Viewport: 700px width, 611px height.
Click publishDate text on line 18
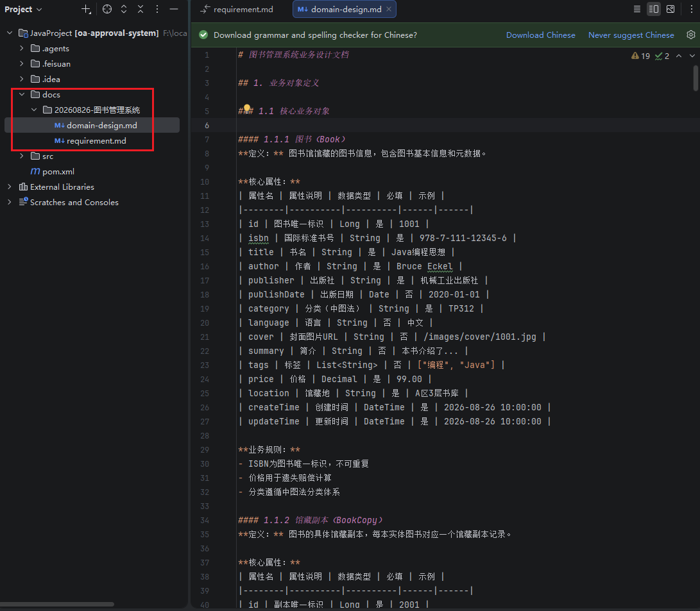tap(277, 295)
